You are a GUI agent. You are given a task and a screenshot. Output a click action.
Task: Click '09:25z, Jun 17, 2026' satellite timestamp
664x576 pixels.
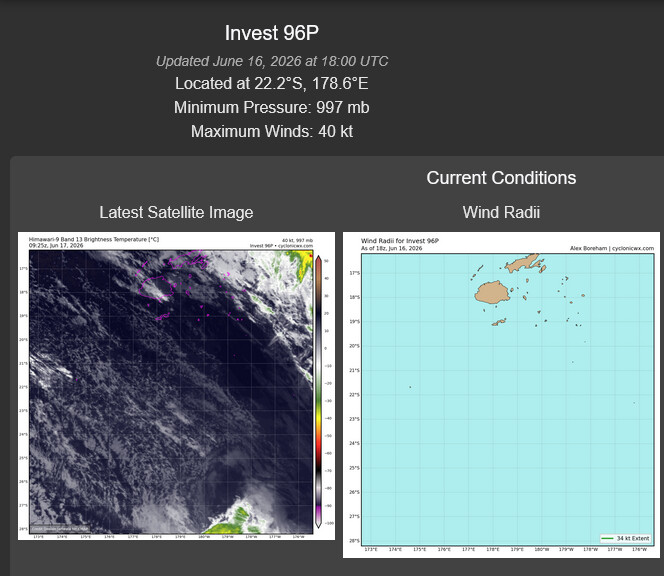tap(56, 245)
